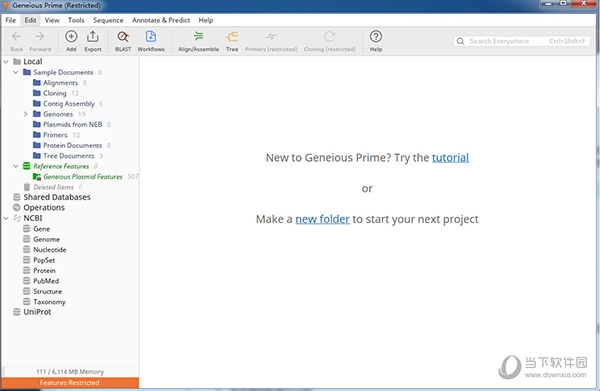Viewport: 600px width, 391px height.
Task: Select the UniProt database icon
Action: click(16, 312)
